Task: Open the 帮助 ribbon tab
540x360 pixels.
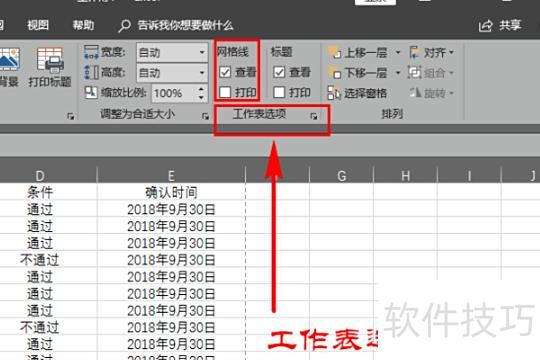Action: pos(83,25)
